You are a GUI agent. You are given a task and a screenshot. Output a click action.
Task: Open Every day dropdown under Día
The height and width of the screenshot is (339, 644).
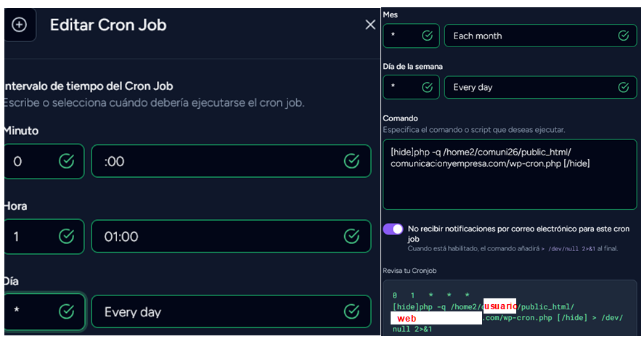point(218,312)
